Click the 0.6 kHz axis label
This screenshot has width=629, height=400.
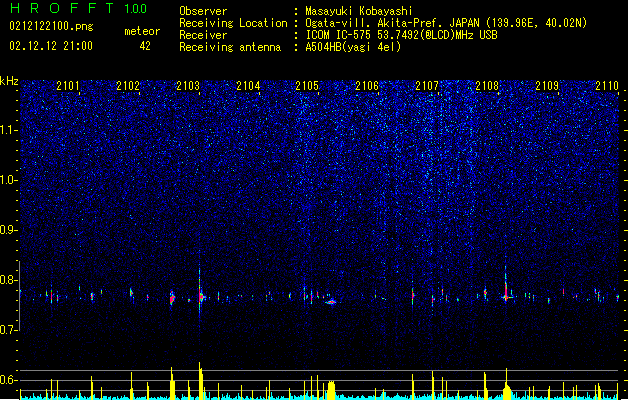[x=8, y=380]
